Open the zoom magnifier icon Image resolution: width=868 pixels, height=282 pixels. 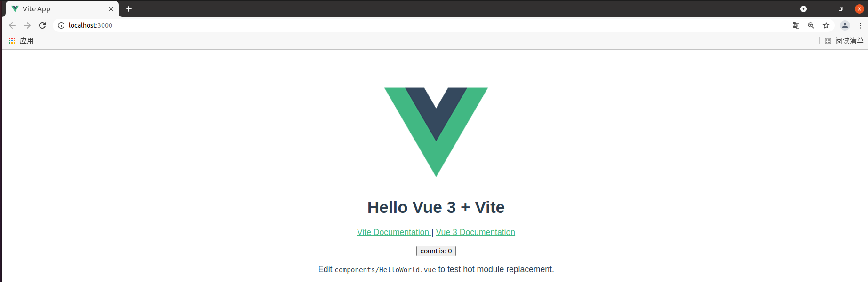point(811,25)
